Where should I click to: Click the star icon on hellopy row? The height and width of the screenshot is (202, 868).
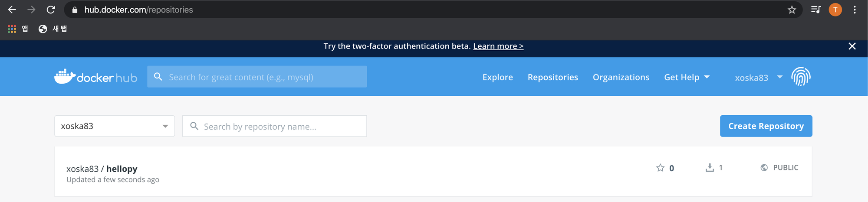(660, 168)
